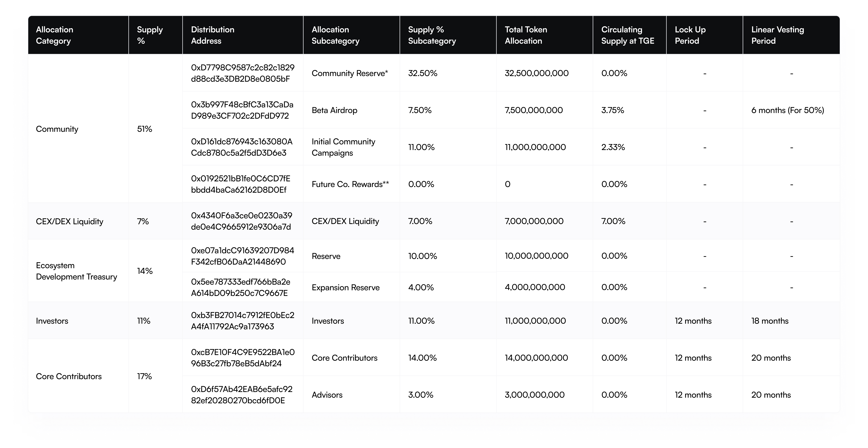Click the Core Contributors subcategory address

(243, 358)
